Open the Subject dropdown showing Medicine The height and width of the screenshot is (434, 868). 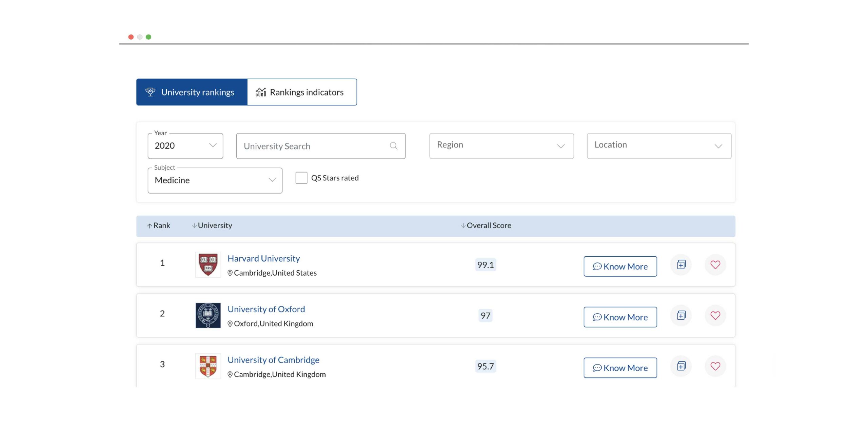[x=215, y=180]
